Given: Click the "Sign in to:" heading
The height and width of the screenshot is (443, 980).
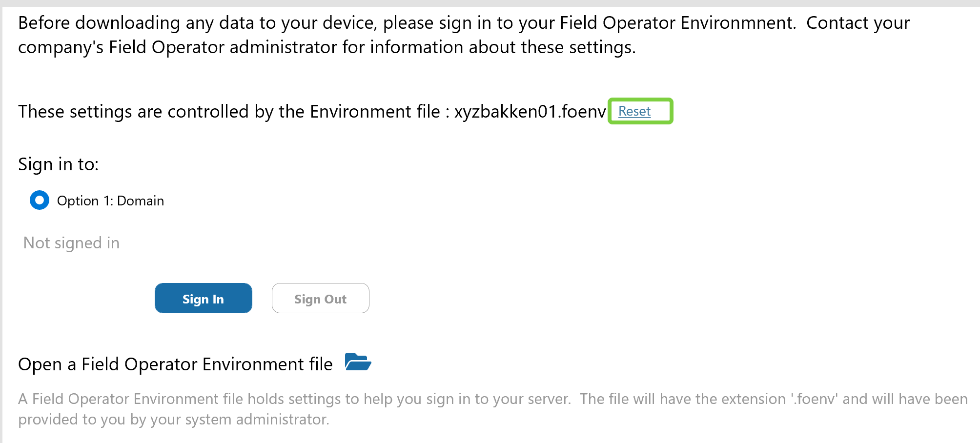Looking at the screenshot, I should [x=58, y=164].
